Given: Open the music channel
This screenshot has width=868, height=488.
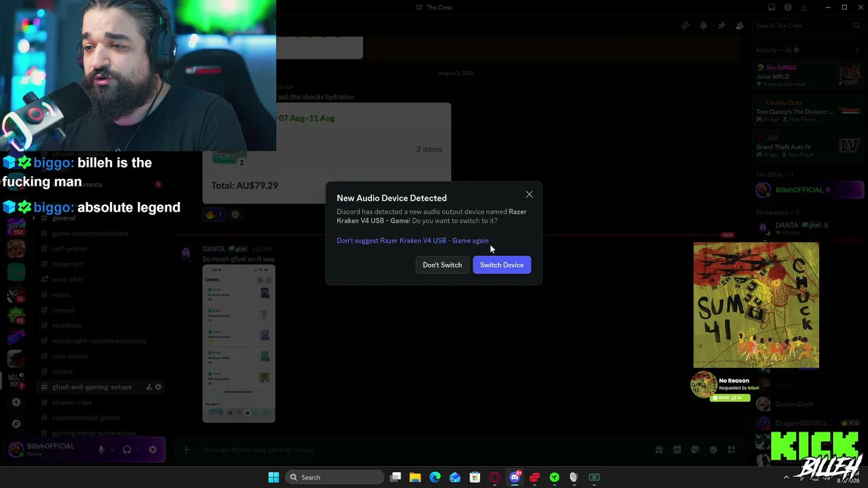Looking at the screenshot, I should point(61,295).
